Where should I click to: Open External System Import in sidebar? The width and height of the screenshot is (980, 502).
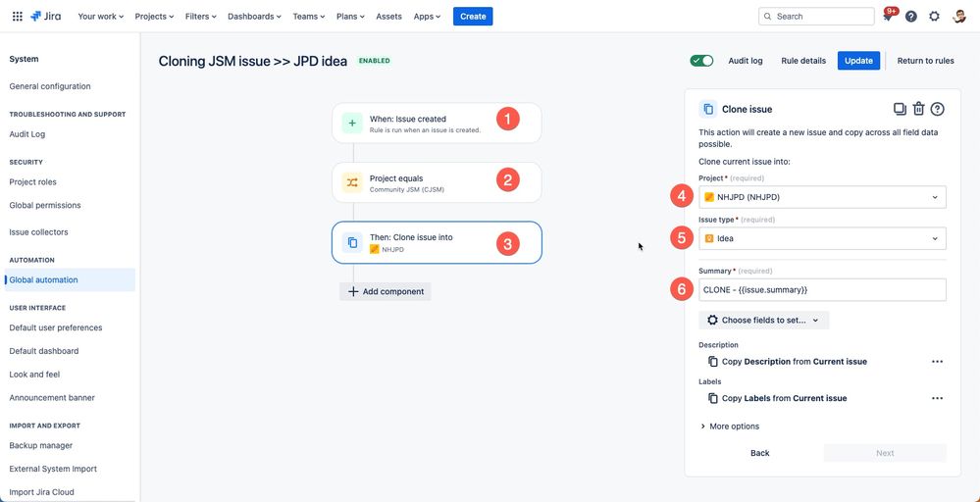click(53, 469)
